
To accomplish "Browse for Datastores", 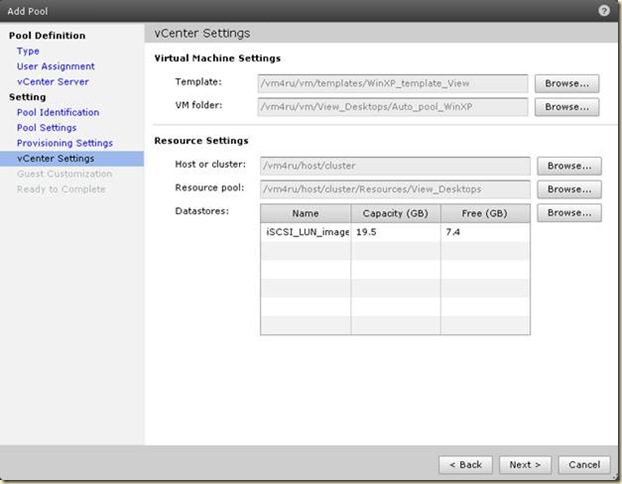I will point(569,213).
